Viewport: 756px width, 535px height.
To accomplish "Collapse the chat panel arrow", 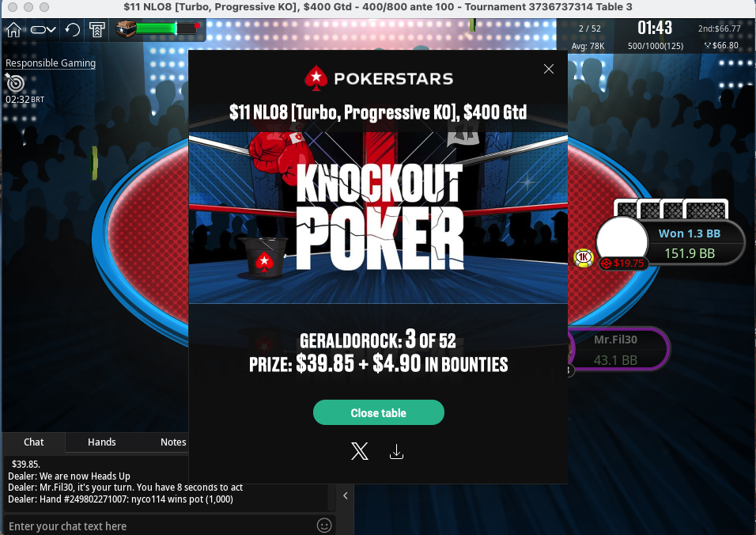I will coord(346,495).
